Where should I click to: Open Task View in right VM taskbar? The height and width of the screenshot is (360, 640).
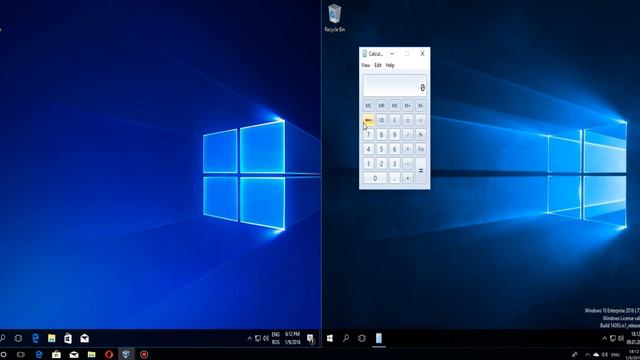pyautogui.click(x=362, y=338)
